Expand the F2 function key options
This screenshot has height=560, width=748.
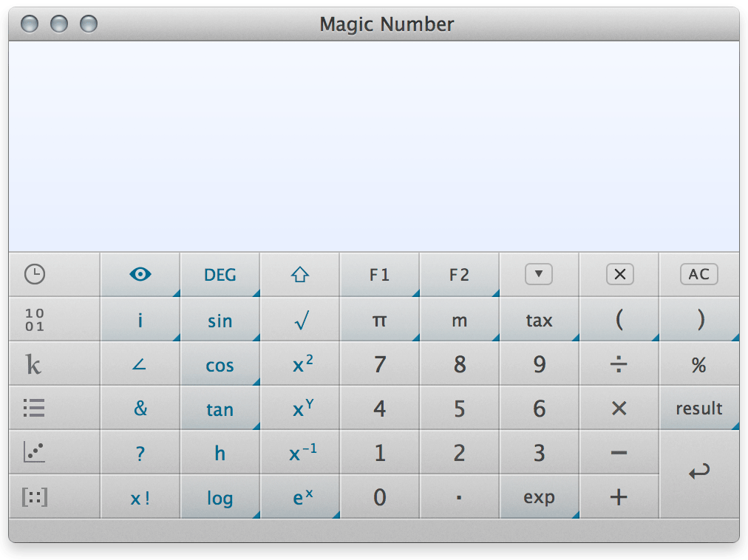460,274
